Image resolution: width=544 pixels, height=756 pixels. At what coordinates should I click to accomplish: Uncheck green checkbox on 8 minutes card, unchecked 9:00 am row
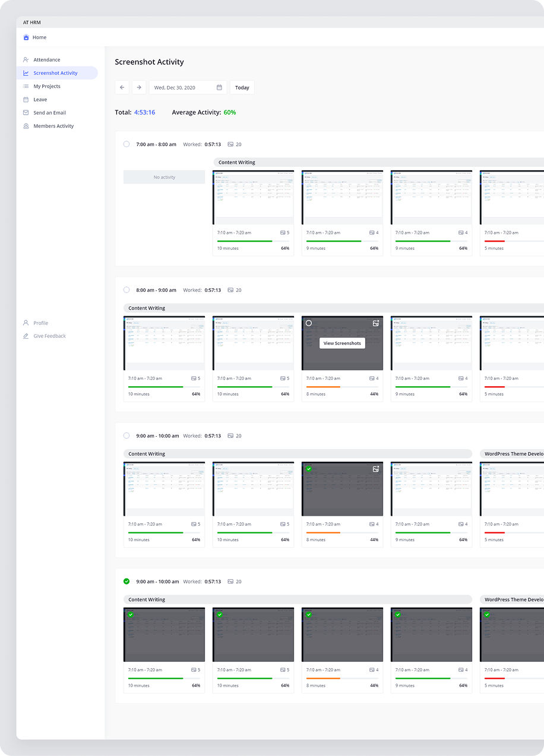tap(309, 469)
